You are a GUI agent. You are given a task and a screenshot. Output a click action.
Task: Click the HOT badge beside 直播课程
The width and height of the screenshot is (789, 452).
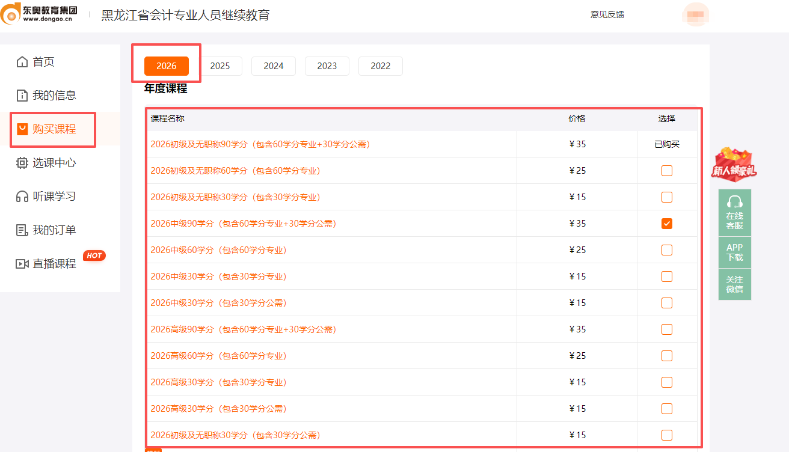(94, 256)
